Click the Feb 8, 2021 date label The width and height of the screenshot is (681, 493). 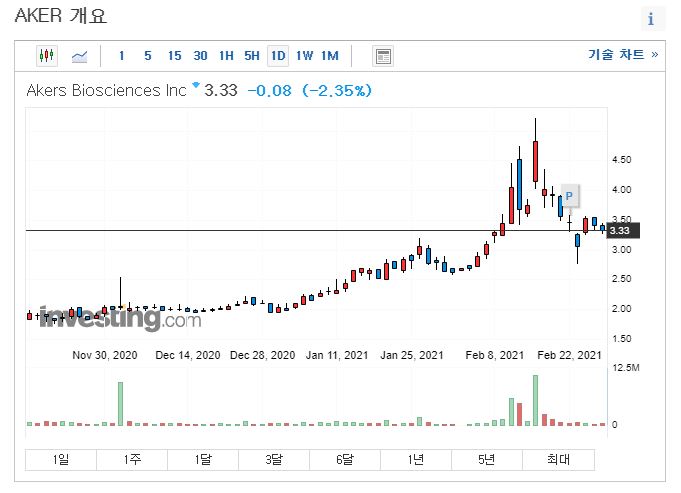click(x=495, y=355)
